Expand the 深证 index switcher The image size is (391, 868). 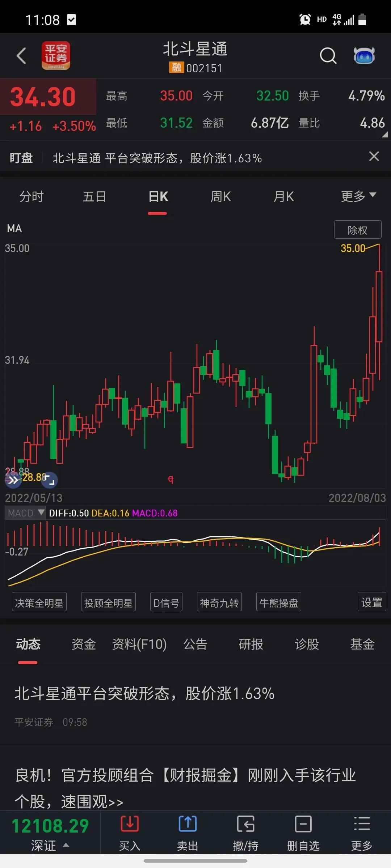tap(50, 845)
